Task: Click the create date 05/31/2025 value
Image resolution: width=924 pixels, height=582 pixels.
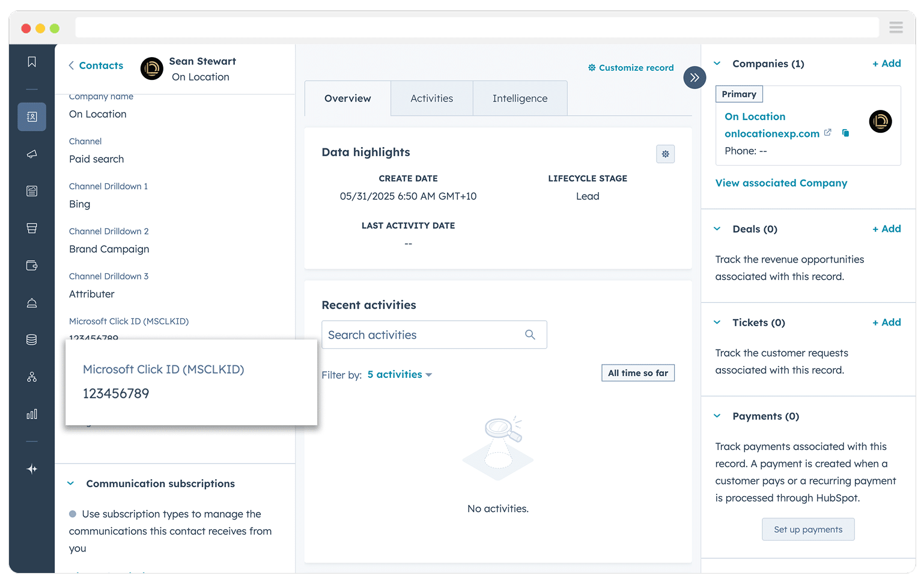Action: tap(408, 196)
